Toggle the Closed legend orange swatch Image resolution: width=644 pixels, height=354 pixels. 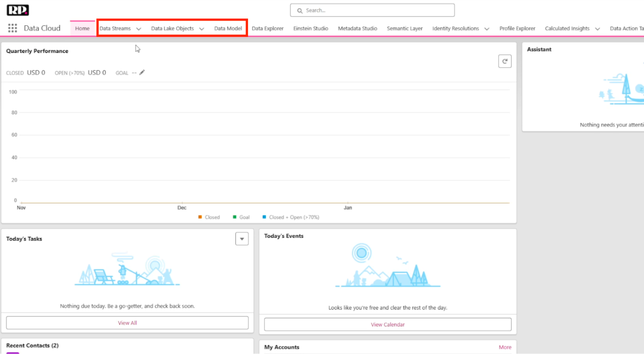pyautogui.click(x=200, y=217)
